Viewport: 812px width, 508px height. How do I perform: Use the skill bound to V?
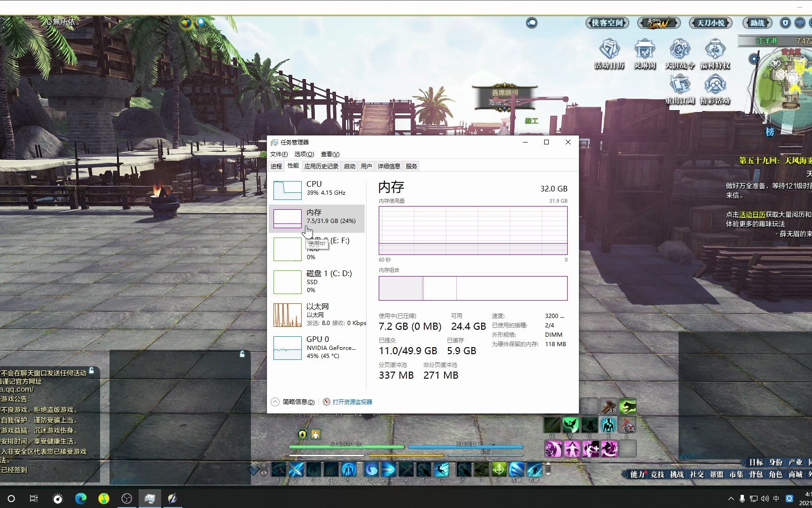[x=570, y=425]
